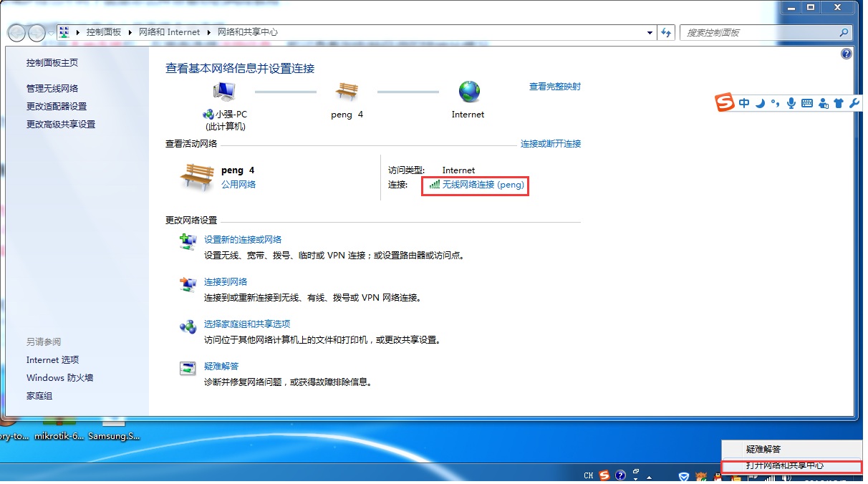Toggle Sogou half-moon width mode
The width and height of the screenshot is (868, 484).
click(760, 103)
